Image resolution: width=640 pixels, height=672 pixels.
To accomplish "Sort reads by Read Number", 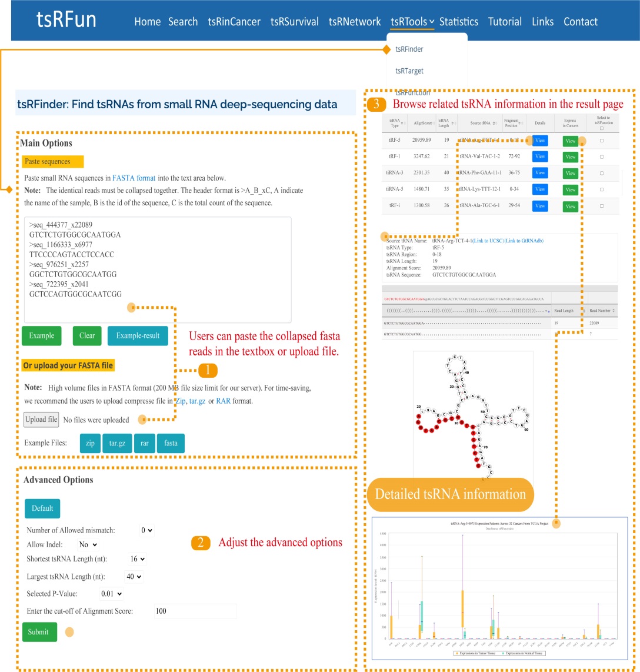I will 614,310.
